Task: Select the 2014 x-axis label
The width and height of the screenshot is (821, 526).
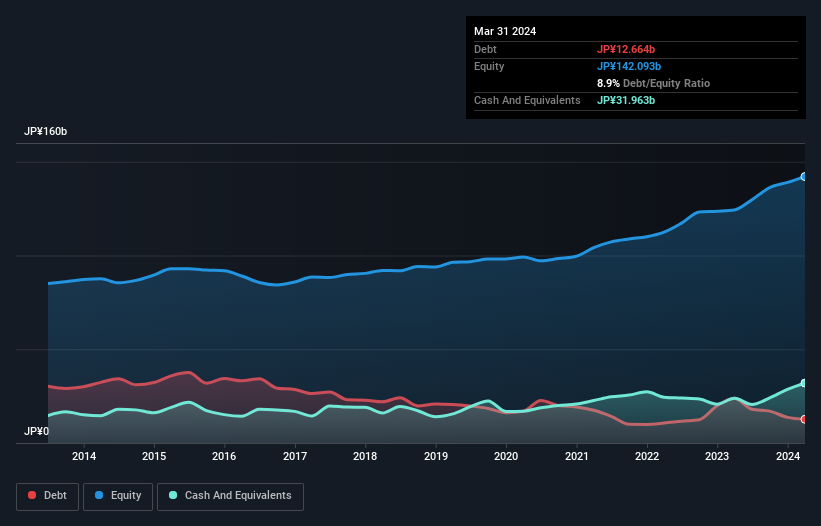Action: click(x=84, y=456)
